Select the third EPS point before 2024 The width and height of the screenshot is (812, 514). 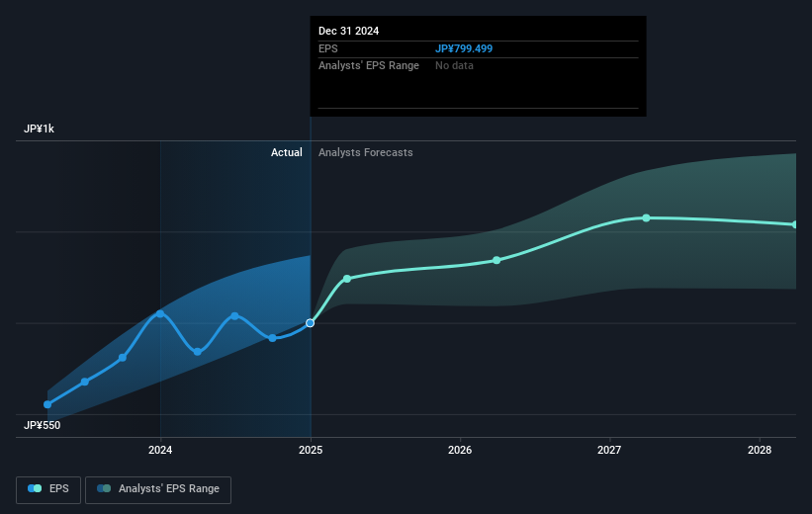click(123, 358)
